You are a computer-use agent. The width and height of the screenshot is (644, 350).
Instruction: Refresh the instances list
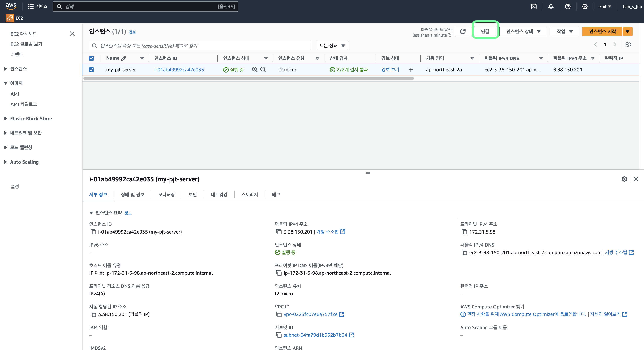point(462,31)
